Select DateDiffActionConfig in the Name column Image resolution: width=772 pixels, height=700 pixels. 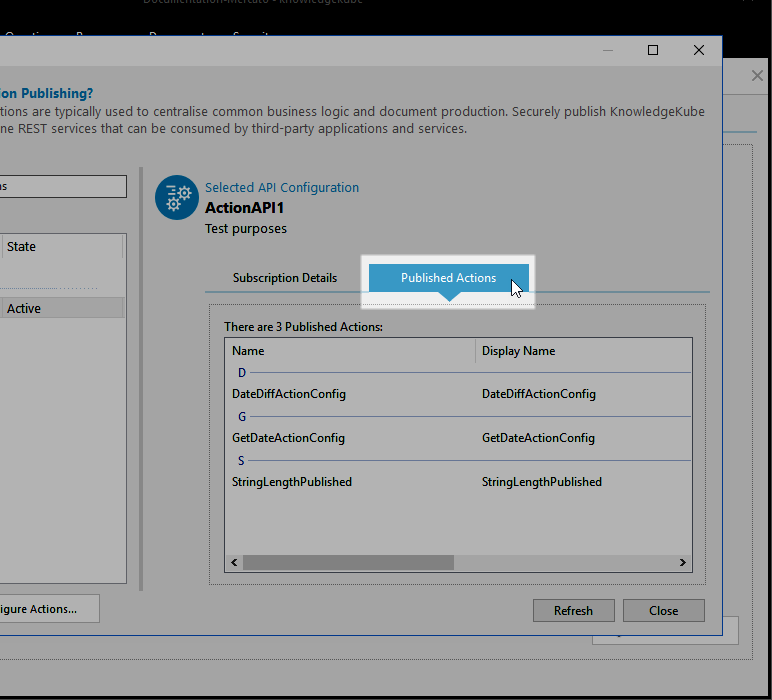point(289,394)
